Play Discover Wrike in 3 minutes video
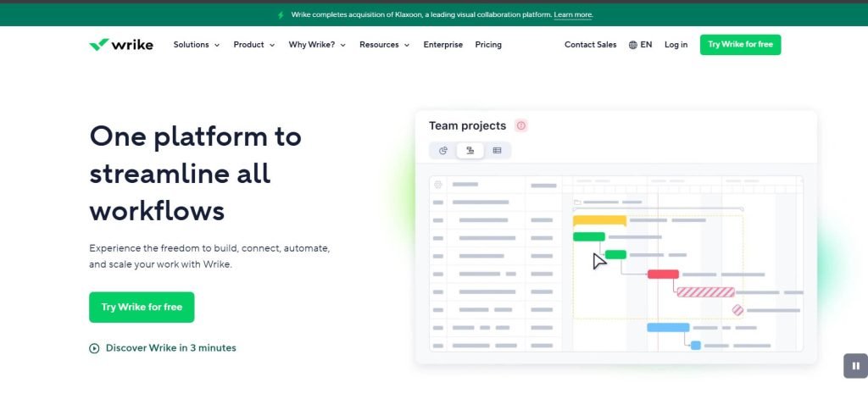 [163, 348]
